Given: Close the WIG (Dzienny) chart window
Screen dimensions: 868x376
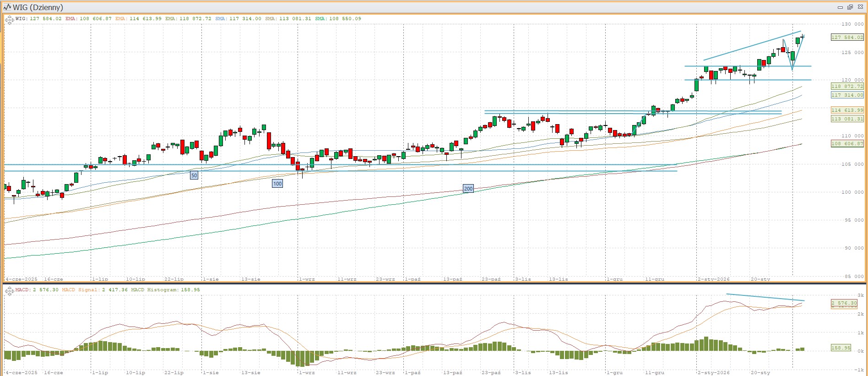Looking at the screenshot, I should (860, 7).
